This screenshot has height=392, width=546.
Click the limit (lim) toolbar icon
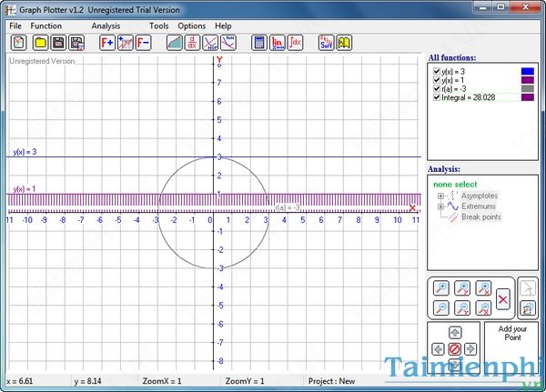point(277,42)
